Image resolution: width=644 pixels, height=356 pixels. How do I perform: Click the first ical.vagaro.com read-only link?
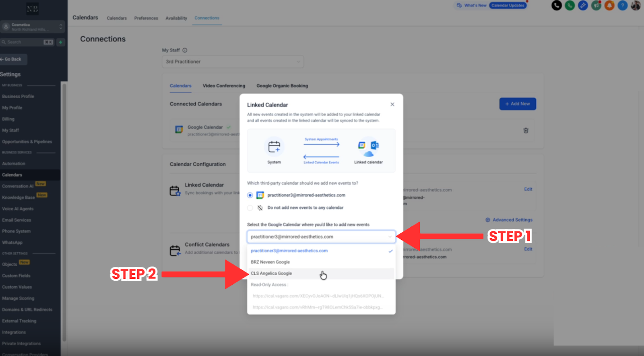(x=318, y=296)
